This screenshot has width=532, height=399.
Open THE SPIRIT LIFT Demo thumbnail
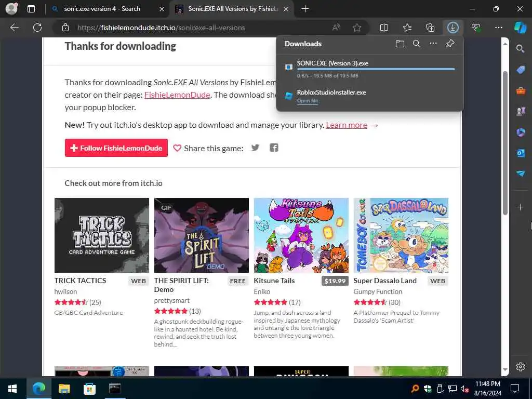click(x=202, y=235)
